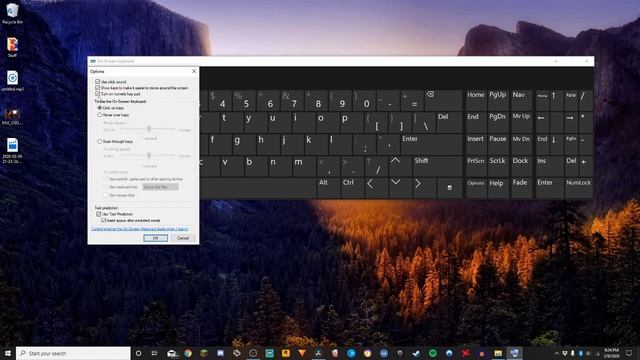Tap the Mv Dn key
The height and width of the screenshot is (360, 640).
[521, 144]
